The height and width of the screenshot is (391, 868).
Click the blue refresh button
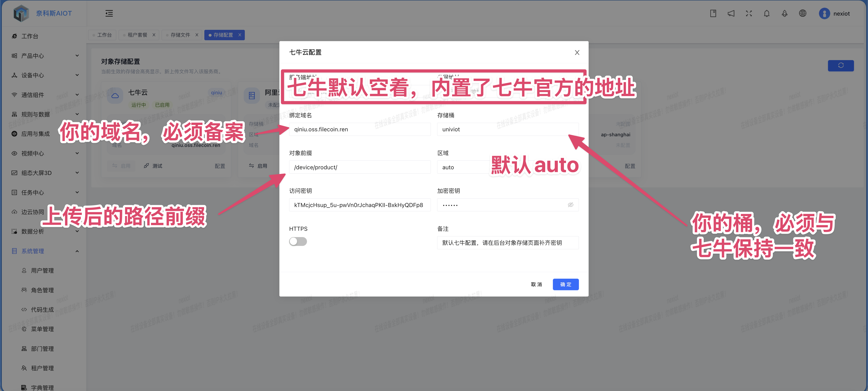coord(840,65)
